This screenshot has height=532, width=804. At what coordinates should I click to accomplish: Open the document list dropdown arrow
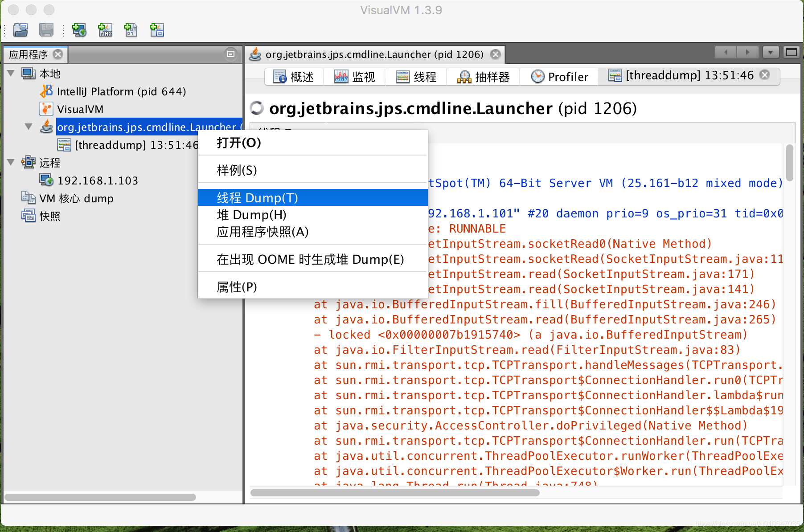[x=771, y=53]
